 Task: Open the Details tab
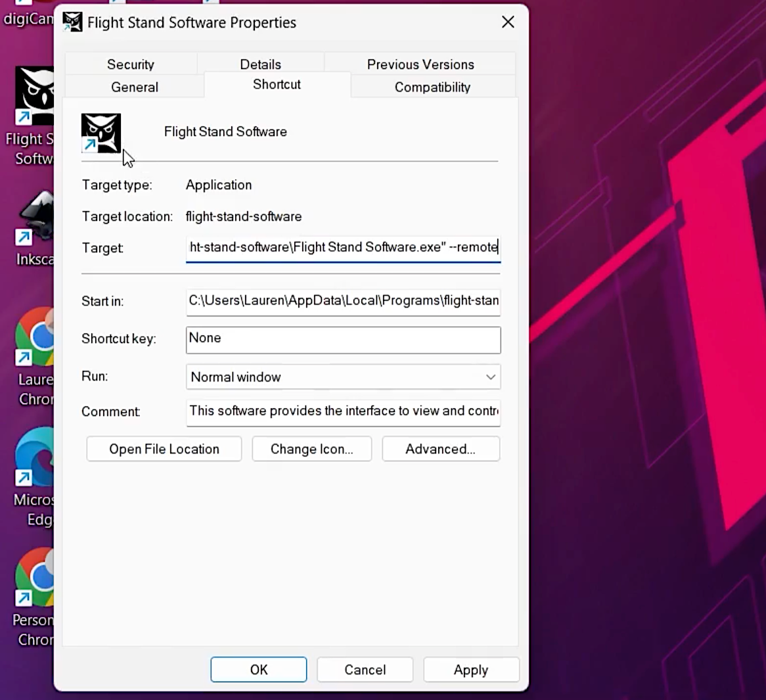point(260,64)
